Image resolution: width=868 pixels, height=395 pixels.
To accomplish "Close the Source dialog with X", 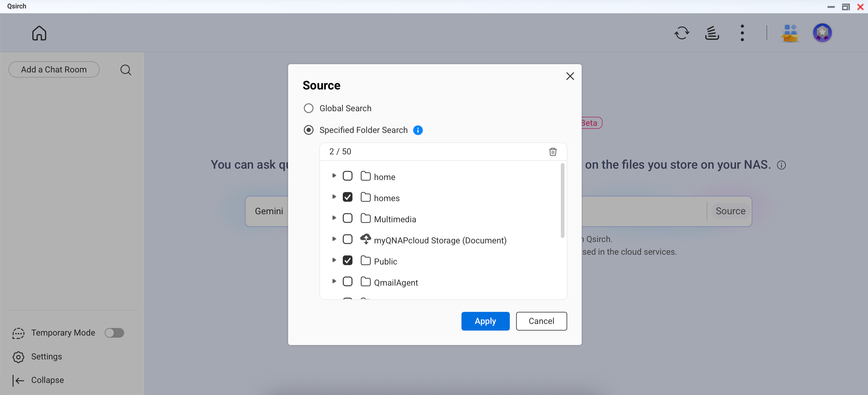I will tap(570, 76).
